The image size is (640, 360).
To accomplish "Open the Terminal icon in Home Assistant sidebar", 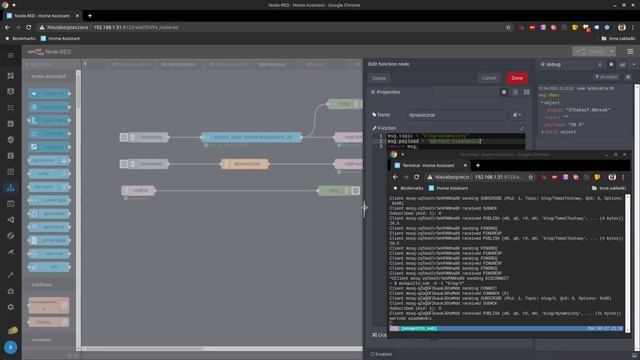I will [11, 204].
